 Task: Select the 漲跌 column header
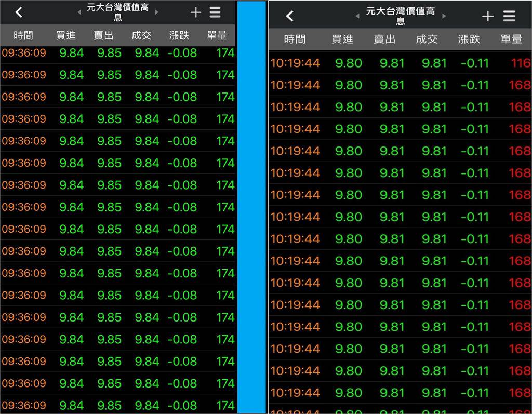coord(178,35)
